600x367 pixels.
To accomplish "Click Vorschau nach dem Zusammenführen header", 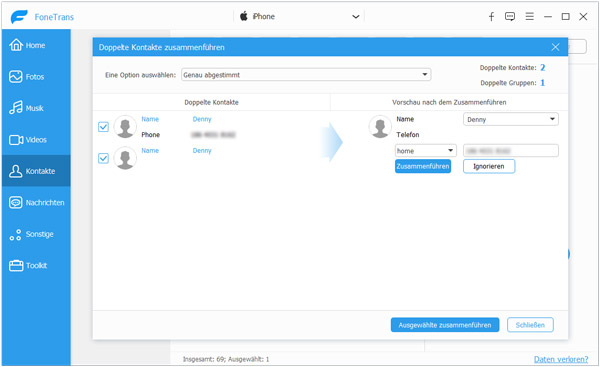I will click(449, 102).
